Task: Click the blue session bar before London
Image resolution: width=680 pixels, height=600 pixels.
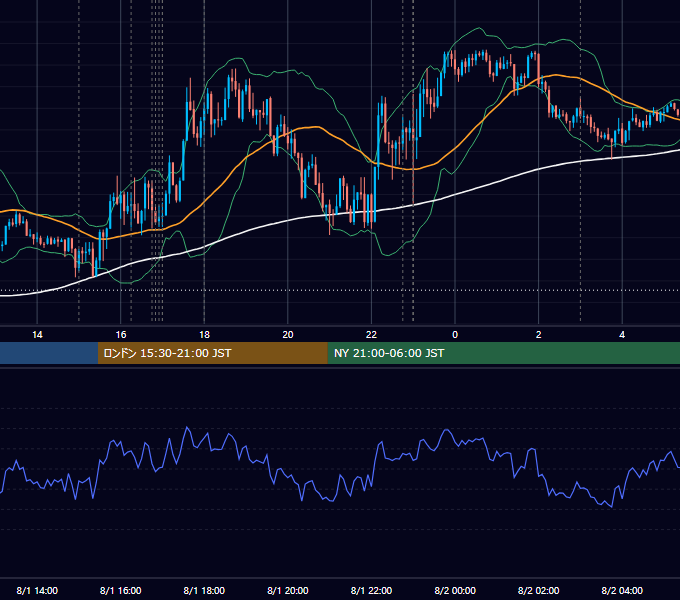Action: [x=49, y=353]
